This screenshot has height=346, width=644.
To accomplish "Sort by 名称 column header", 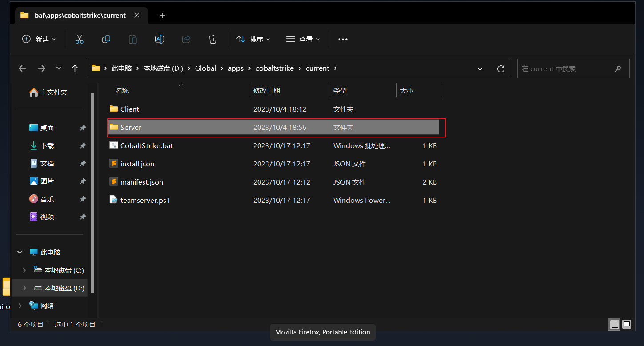I will [x=178, y=90].
